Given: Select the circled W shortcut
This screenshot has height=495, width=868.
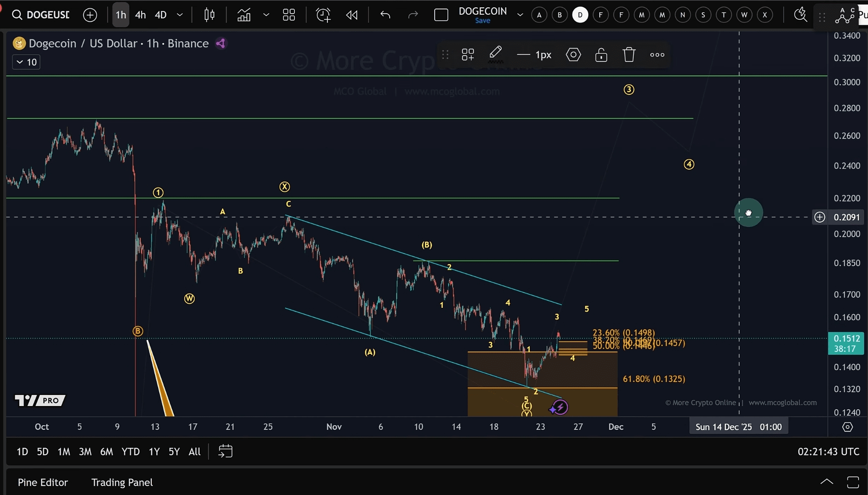Looking at the screenshot, I should [744, 15].
